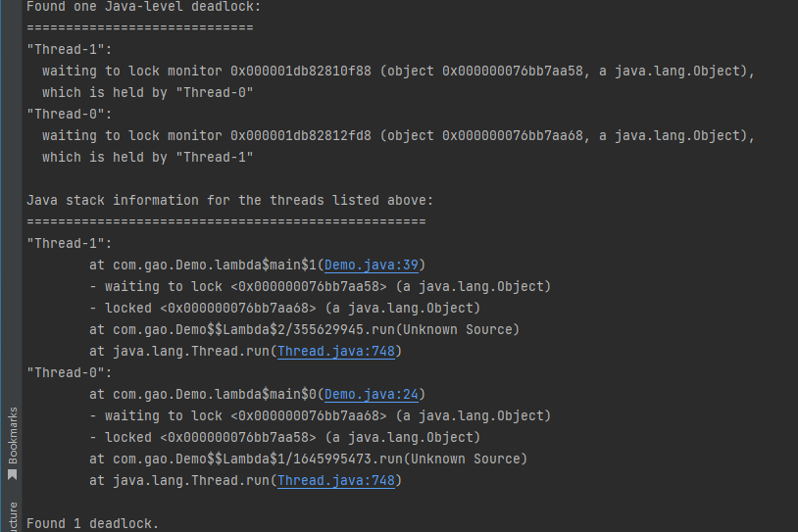Viewport: 798px width, 532px height.
Task: Open the Demo.java:24 stack trace link
Action: (x=371, y=394)
